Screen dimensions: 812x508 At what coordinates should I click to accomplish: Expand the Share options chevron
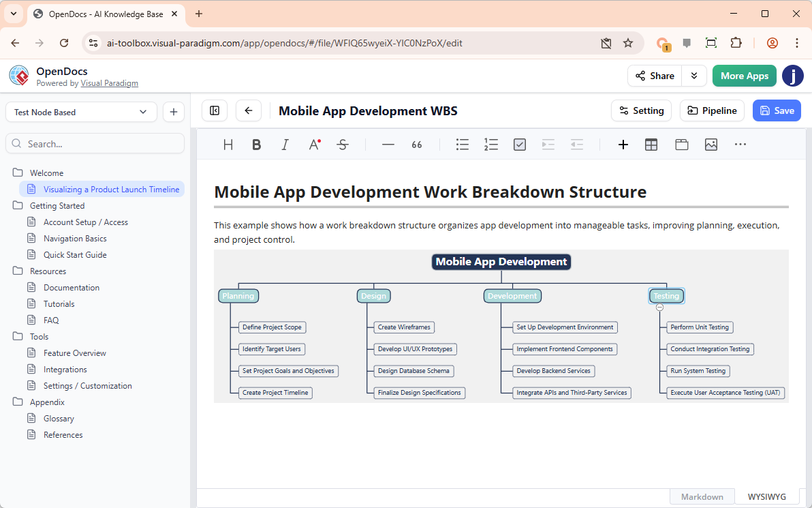[694, 76]
